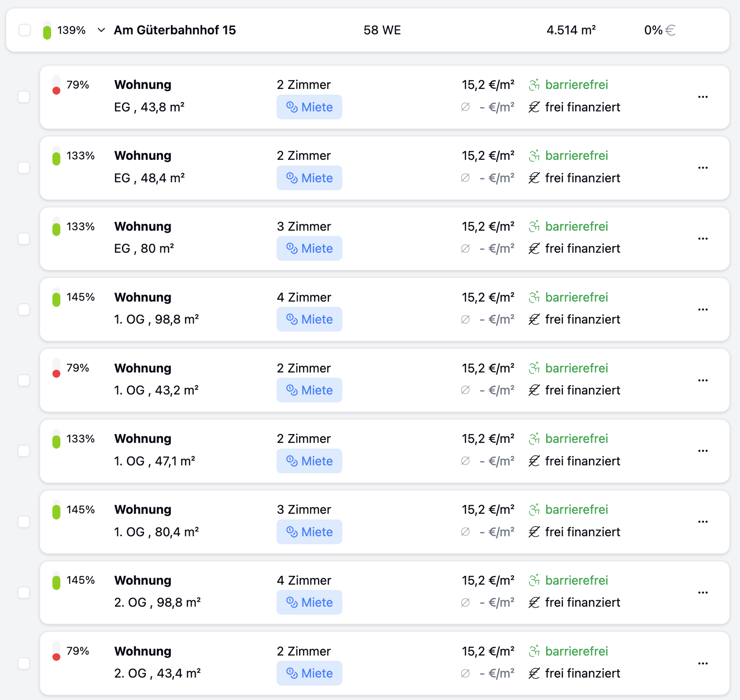Check the checkbox for Am Güterbahnhof 15

pos(24,29)
